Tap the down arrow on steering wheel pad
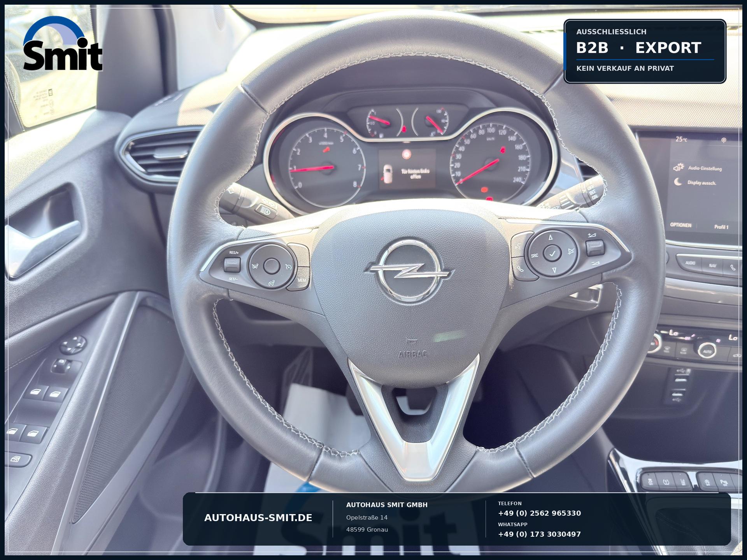Screen dimensions: 747x560 [554, 270]
